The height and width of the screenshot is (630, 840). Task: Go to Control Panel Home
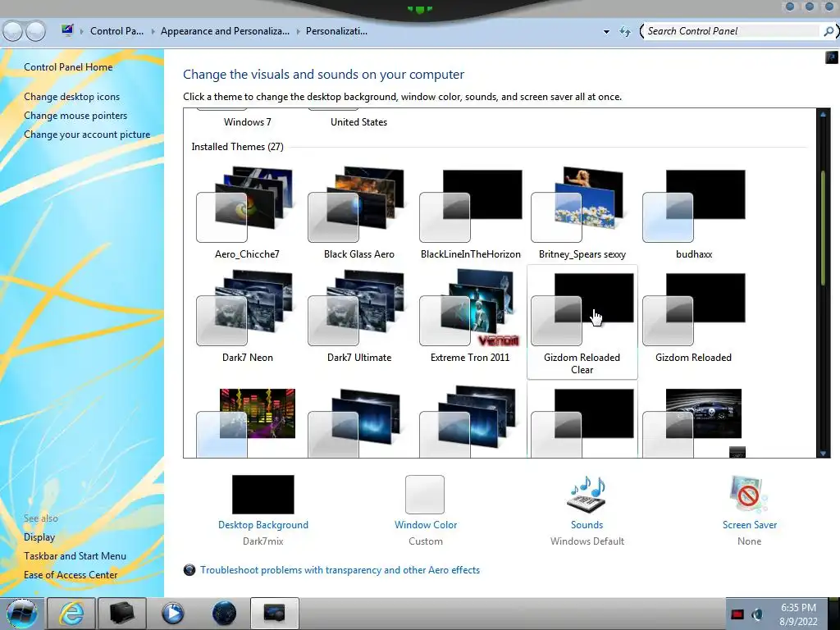tap(68, 67)
